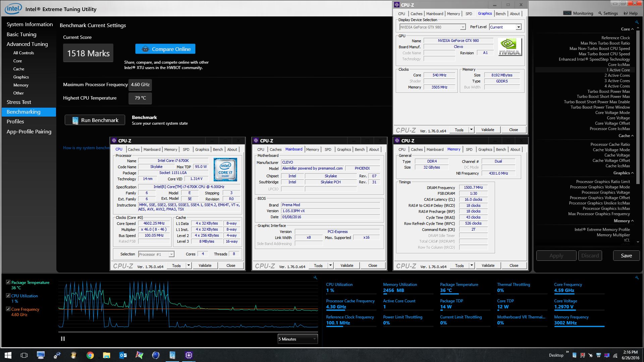Click the NVIDIA logo in CPU-Z Graphics window
The height and width of the screenshot is (362, 644).
(x=510, y=47)
